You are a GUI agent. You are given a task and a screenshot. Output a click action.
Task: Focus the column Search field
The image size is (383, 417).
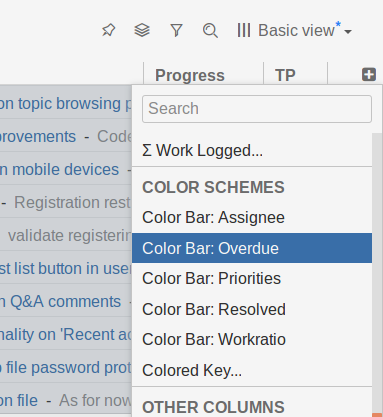coord(257,109)
